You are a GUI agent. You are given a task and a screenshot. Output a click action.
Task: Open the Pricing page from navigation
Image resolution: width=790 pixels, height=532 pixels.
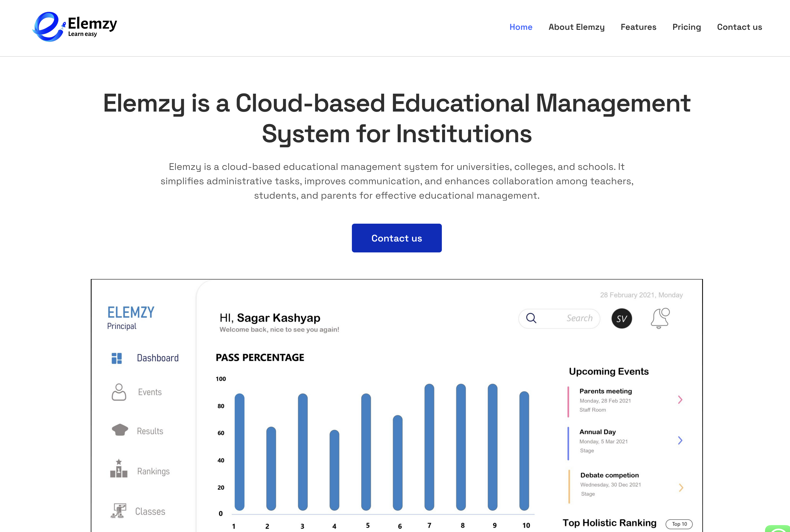[686, 27]
